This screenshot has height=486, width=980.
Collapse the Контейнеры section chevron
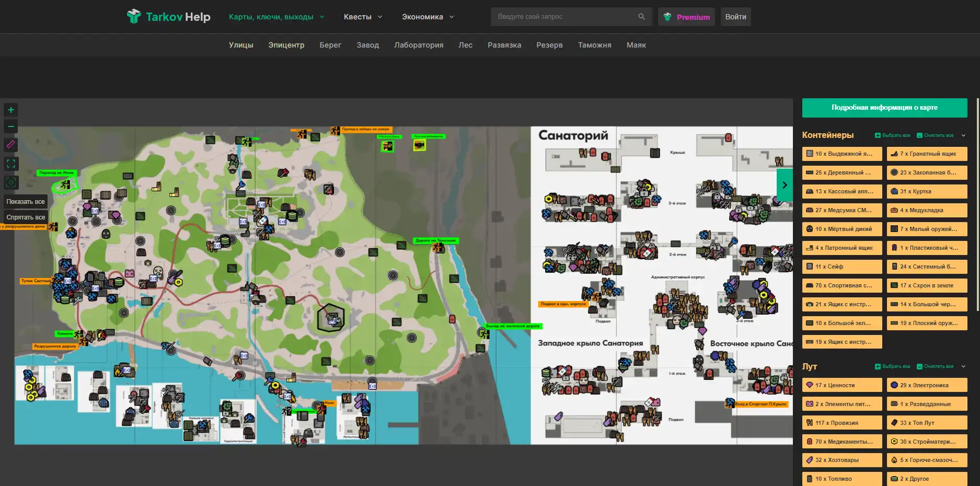[x=963, y=135]
